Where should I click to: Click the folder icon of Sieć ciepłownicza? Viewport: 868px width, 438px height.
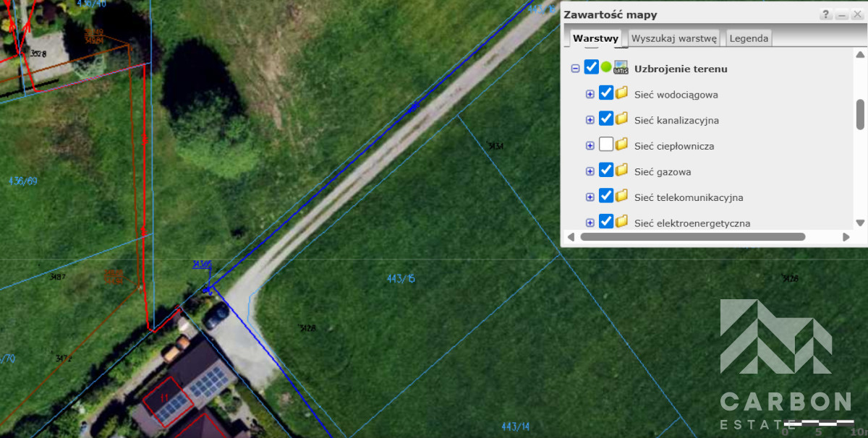pyautogui.click(x=621, y=145)
